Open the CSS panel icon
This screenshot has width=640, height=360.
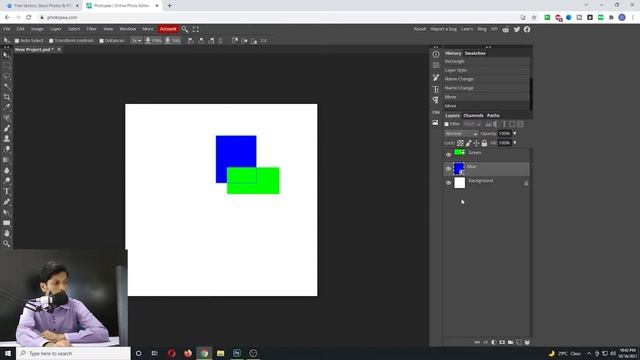tap(436, 112)
